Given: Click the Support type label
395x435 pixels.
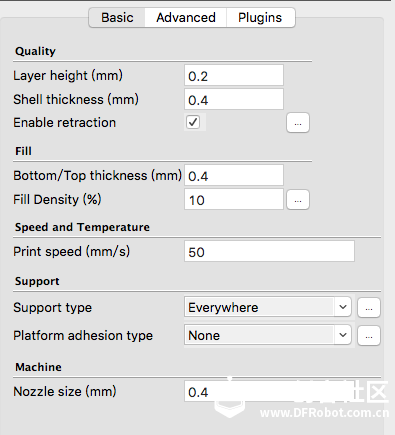Looking at the screenshot, I should click(52, 308).
